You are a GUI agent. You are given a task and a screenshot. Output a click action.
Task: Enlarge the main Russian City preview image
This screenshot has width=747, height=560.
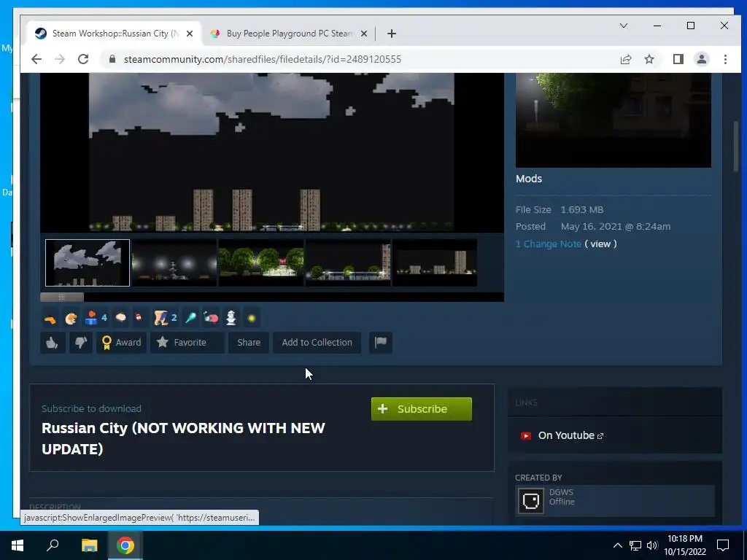pyautogui.click(x=271, y=152)
